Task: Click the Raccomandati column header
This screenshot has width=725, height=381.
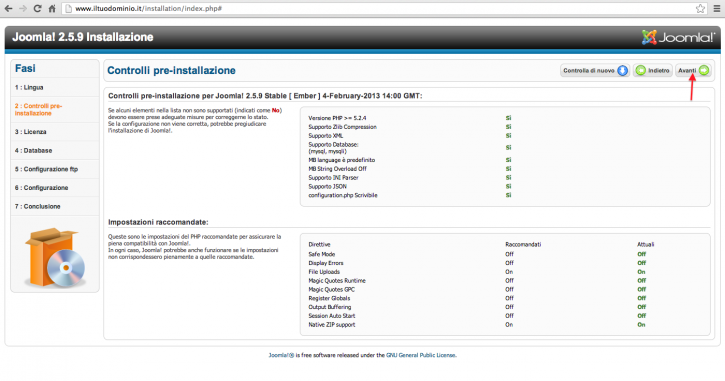Action: [523, 244]
